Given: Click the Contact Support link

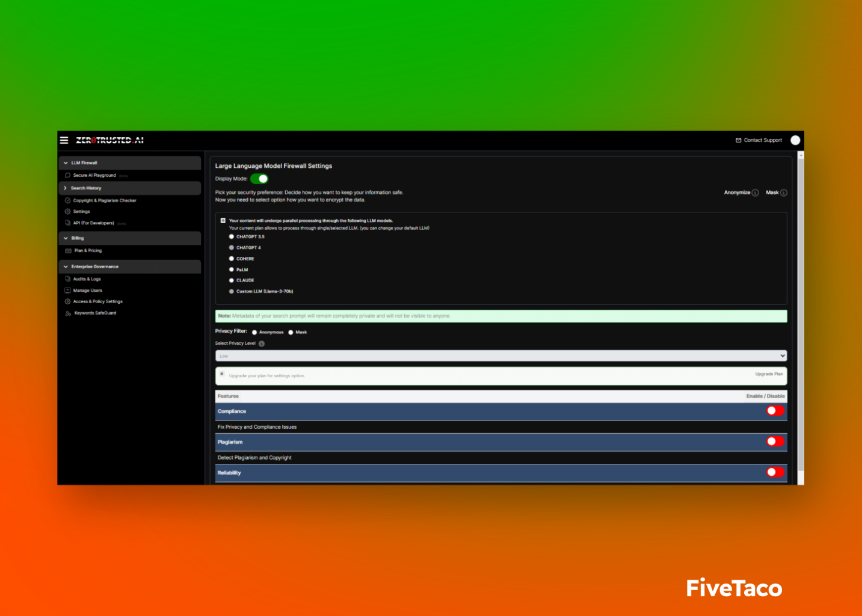Looking at the screenshot, I should pyautogui.click(x=763, y=140).
